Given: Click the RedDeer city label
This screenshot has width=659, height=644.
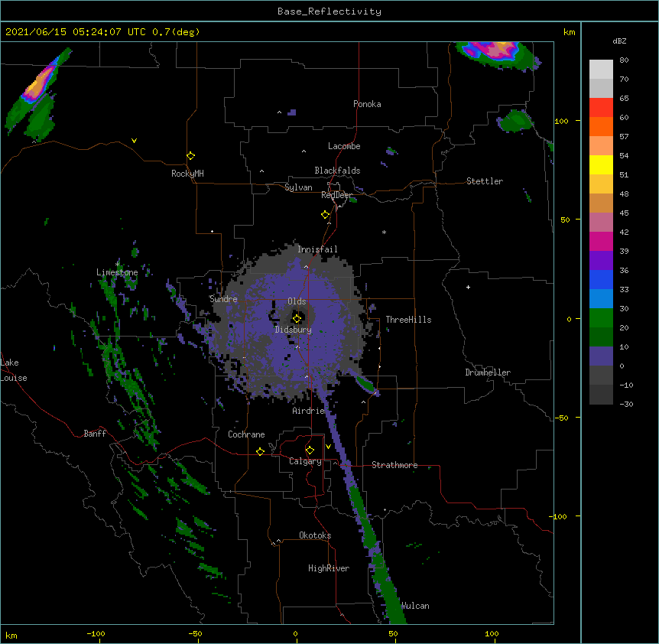Looking at the screenshot, I should (x=336, y=195).
